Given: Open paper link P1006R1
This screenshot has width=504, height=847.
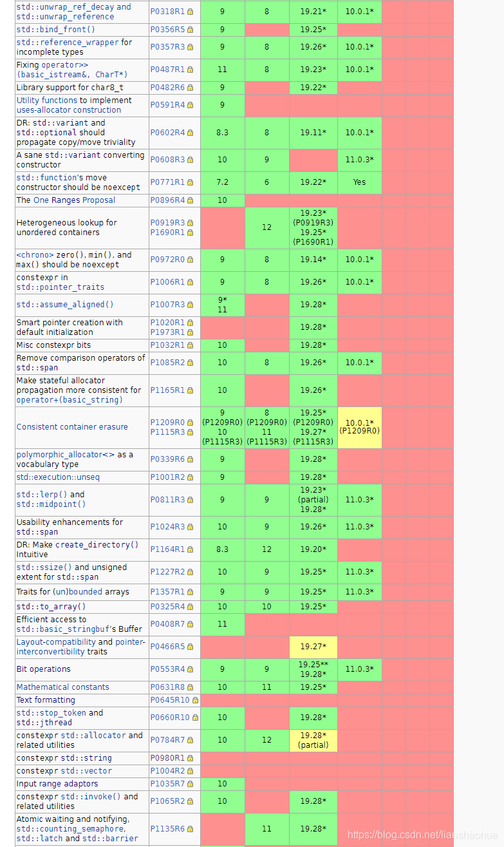Looking at the screenshot, I should click(167, 282).
